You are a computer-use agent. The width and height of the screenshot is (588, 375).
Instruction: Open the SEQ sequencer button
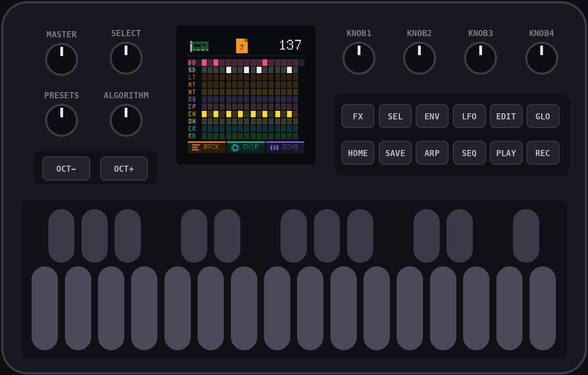coord(469,153)
